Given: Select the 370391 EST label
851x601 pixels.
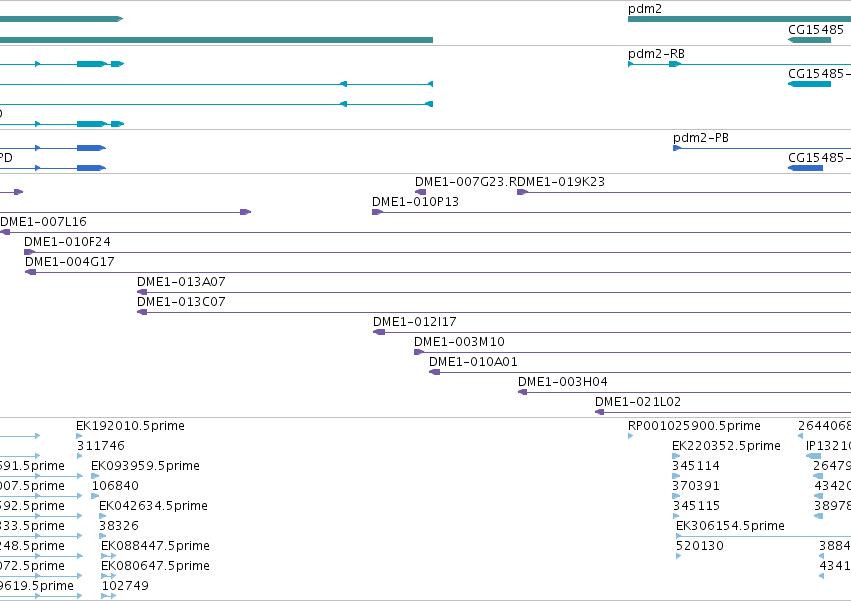Looking at the screenshot, I should click(x=696, y=486).
